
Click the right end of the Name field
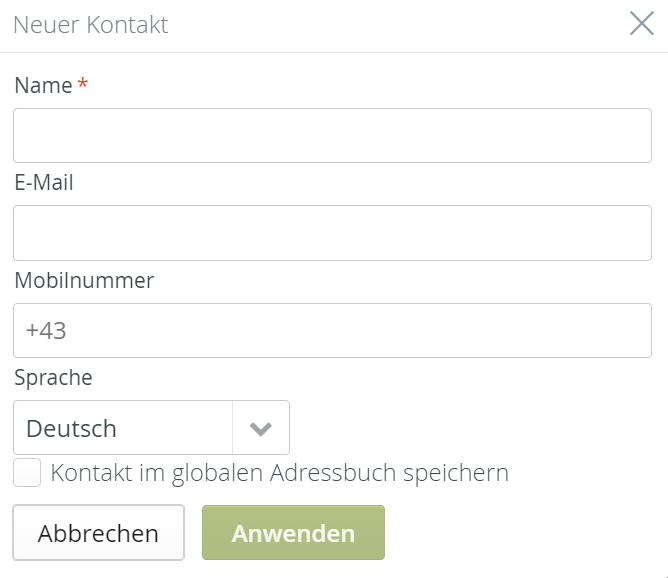tap(630, 136)
